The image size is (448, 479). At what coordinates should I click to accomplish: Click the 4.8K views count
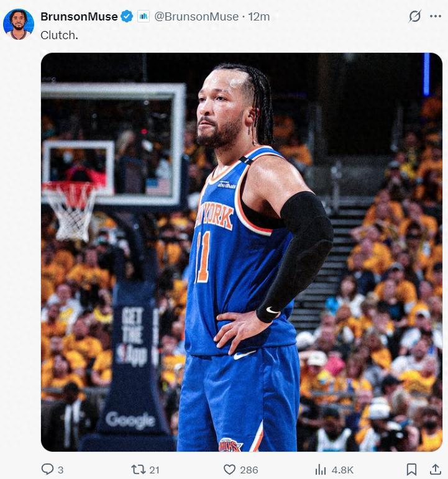342,470
